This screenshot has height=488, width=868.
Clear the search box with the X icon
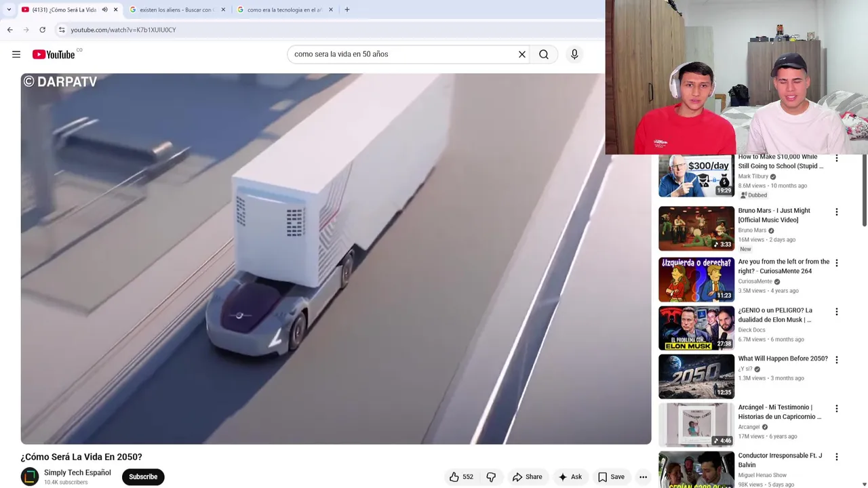click(522, 54)
